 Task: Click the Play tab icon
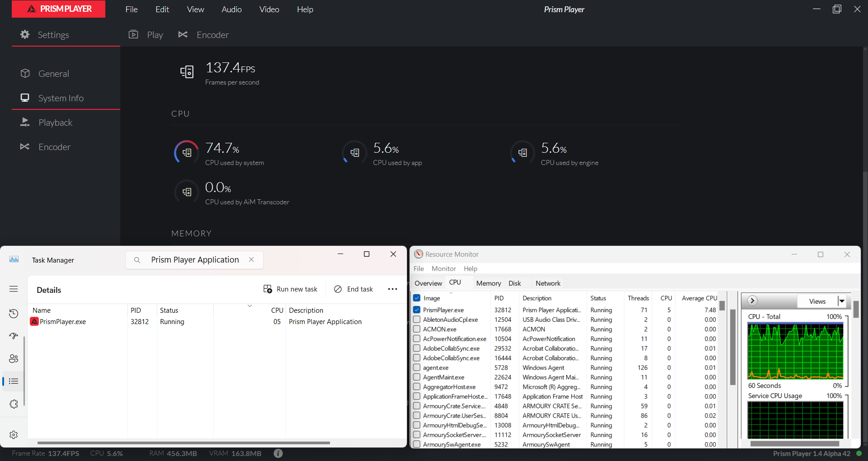(x=133, y=34)
